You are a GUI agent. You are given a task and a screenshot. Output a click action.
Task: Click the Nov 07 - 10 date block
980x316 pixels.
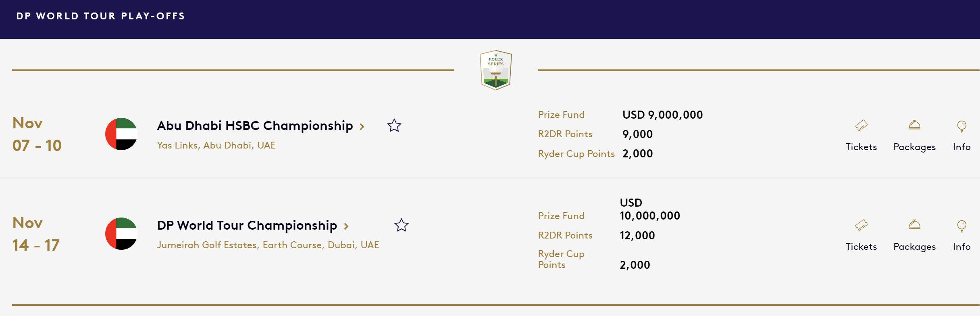(x=37, y=134)
